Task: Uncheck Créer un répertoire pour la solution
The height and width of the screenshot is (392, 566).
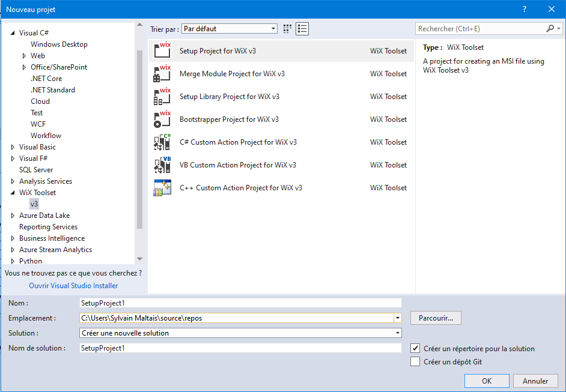Action: click(x=415, y=348)
